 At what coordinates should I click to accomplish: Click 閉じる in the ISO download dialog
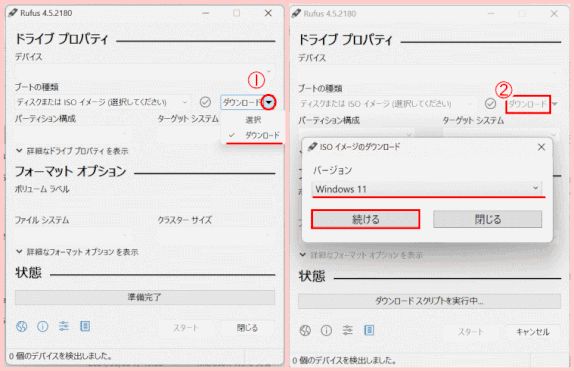[488, 219]
